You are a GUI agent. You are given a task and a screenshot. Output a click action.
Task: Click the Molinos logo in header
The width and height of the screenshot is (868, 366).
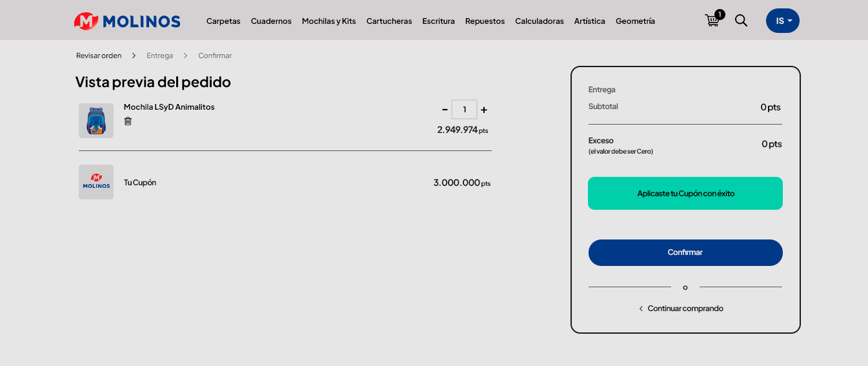tap(127, 21)
